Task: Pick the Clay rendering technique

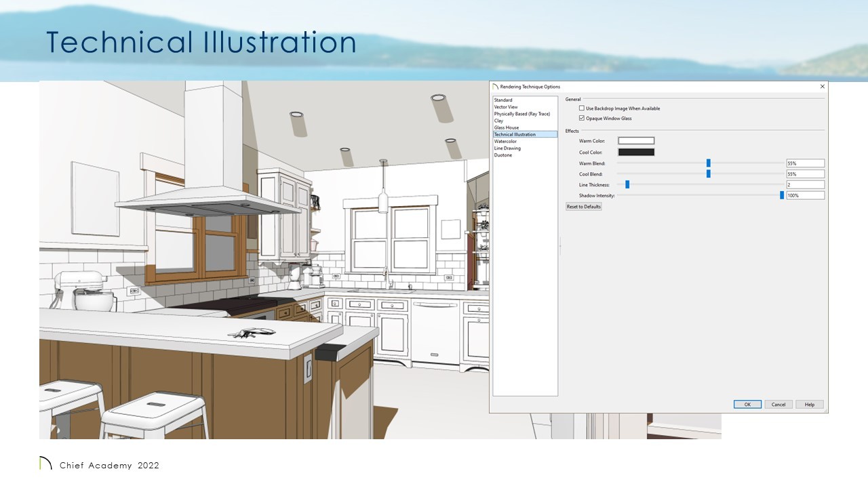Action: click(x=499, y=121)
